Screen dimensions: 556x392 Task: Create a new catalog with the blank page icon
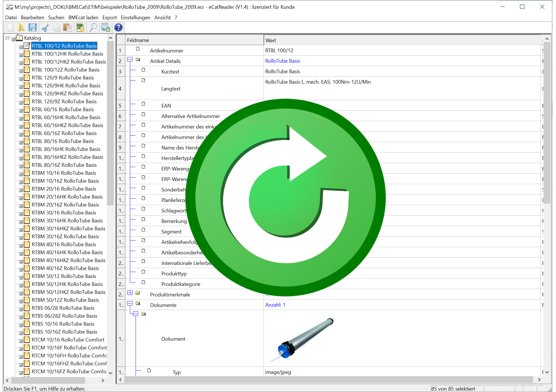(x=10, y=28)
